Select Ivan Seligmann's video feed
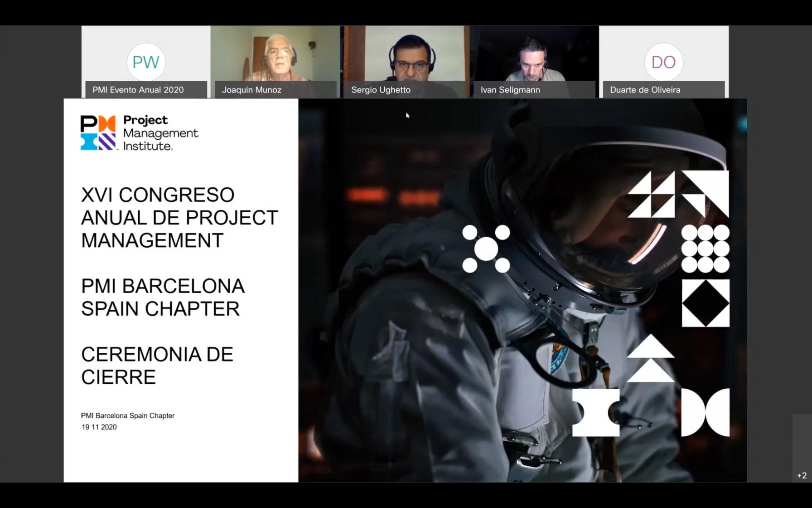 point(534,54)
